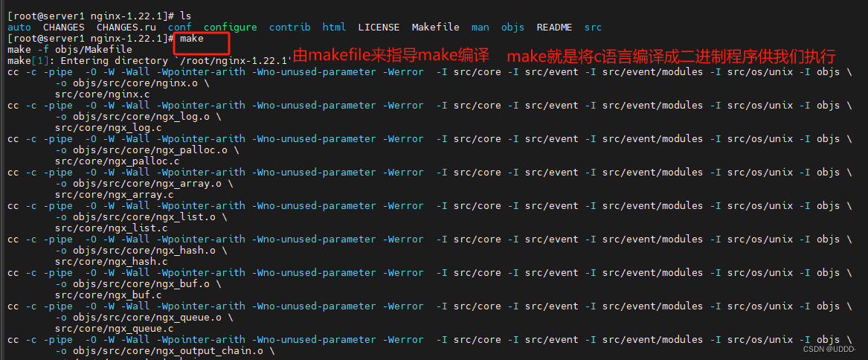Screen dimensions: 868x360
Task: Select the "man" directory name
Action: point(480,27)
